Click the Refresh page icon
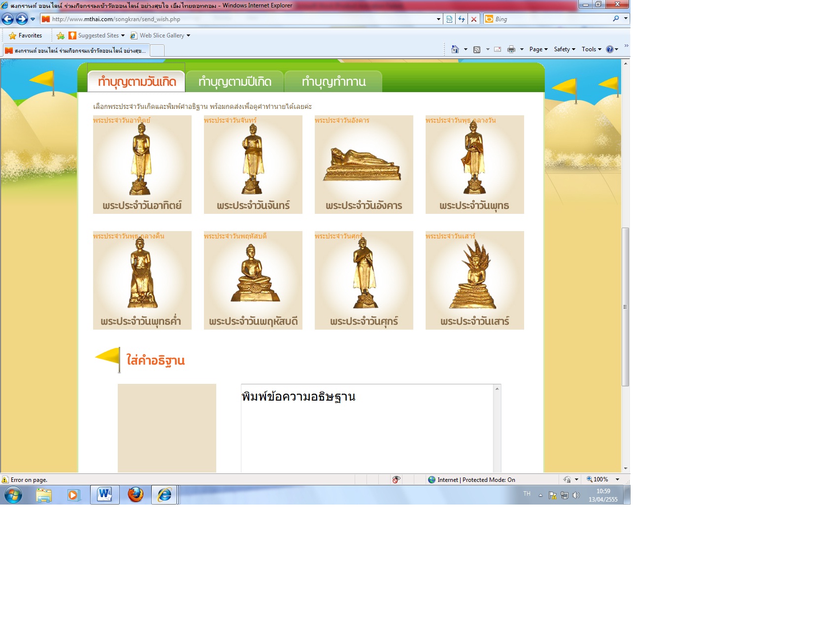The width and height of the screenshot is (832, 644). [462, 19]
